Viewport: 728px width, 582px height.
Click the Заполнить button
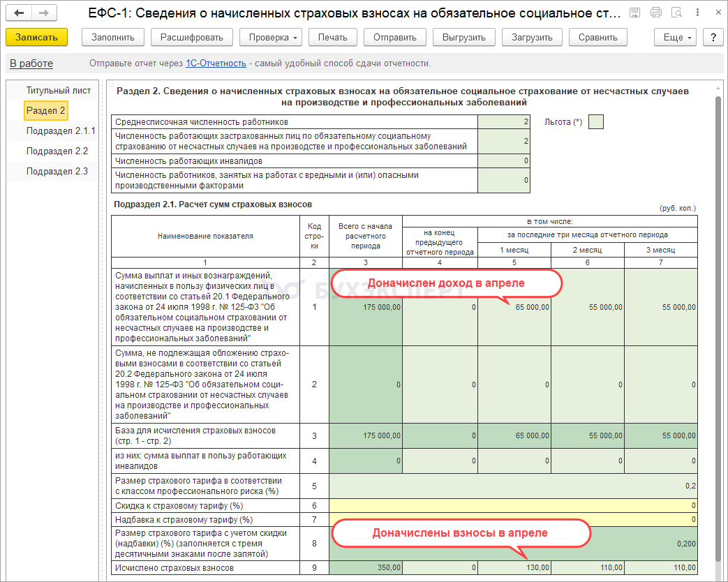coord(113,38)
